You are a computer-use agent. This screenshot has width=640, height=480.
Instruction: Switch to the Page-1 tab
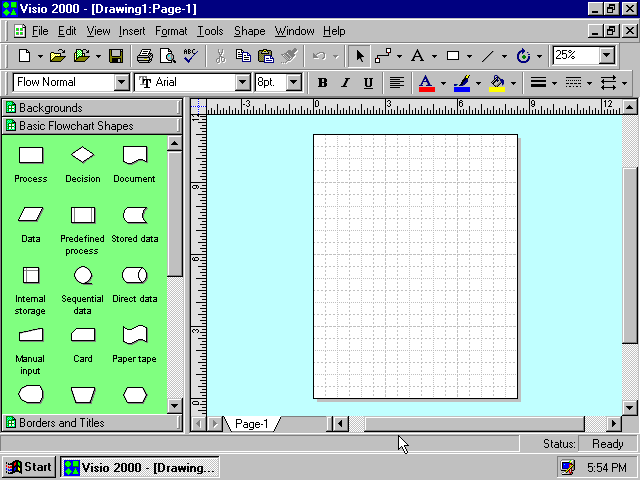coord(251,424)
